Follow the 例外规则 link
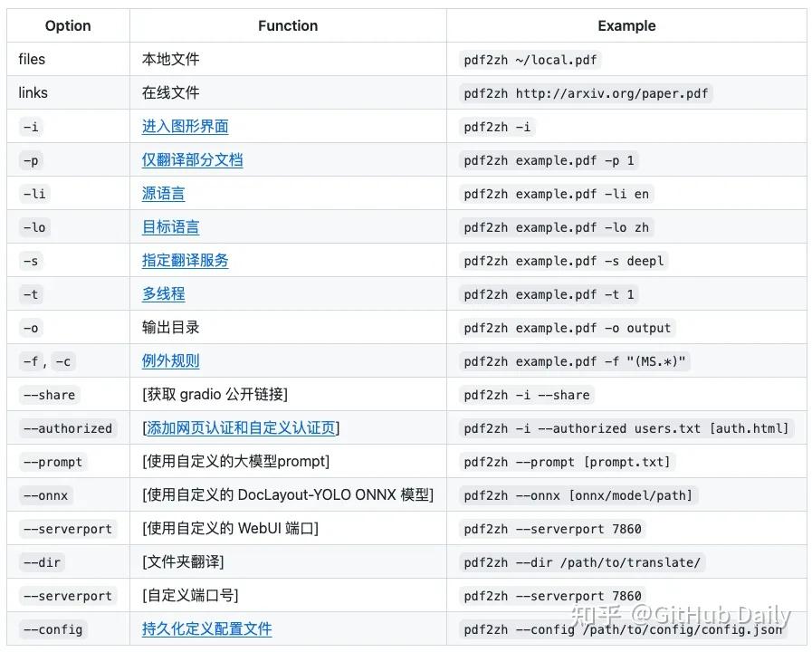812x652 pixels. coord(170,361)
